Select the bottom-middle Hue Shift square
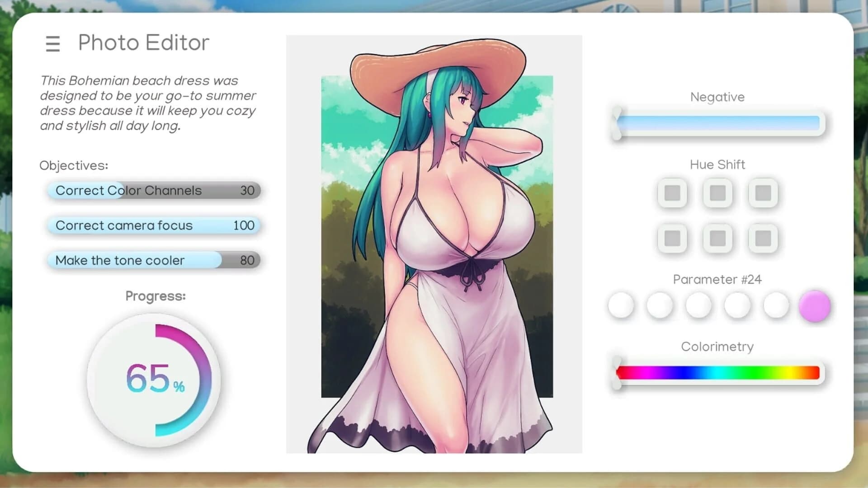This screenshot has width=868, height=488. click(x=717, y=239)
